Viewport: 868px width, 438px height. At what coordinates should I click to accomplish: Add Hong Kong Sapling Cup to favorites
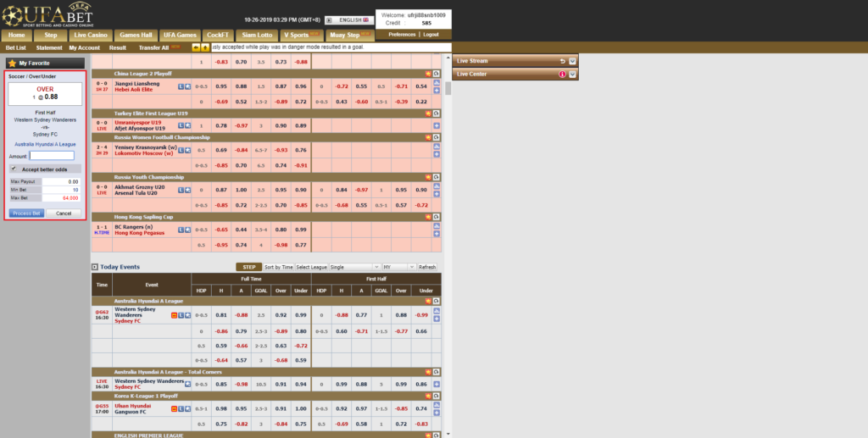(x=428, y=217)
